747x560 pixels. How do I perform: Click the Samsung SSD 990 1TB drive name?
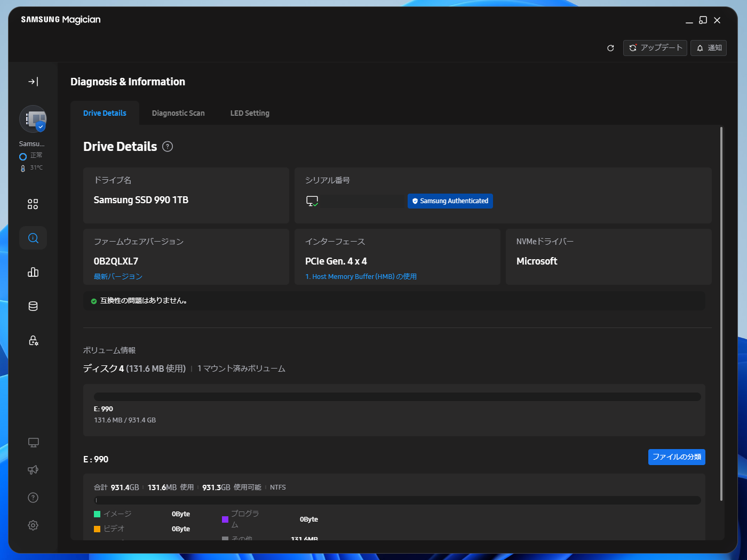(141, 200)
